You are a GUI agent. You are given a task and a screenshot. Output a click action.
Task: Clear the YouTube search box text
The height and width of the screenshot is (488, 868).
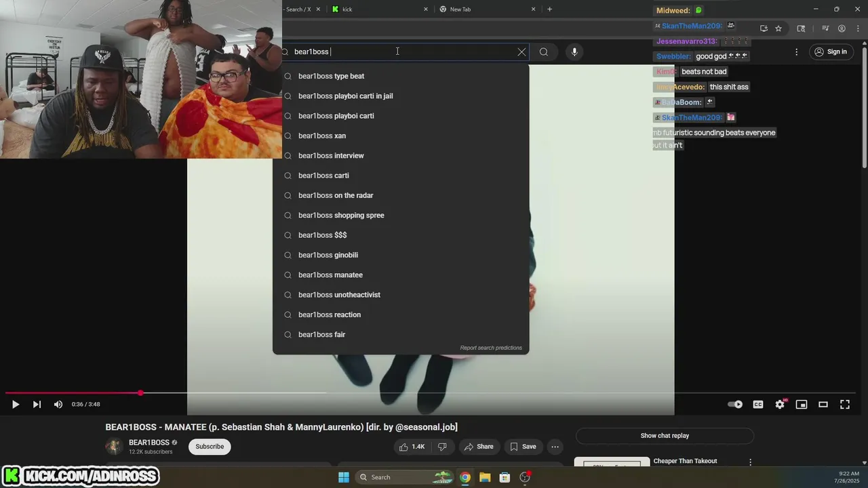(521, 52)
